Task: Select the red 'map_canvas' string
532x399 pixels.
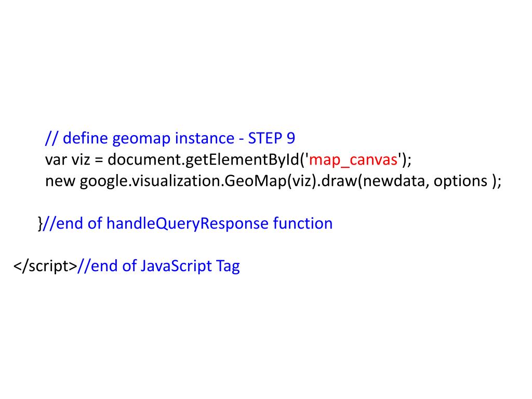Action: click(353, 160)
